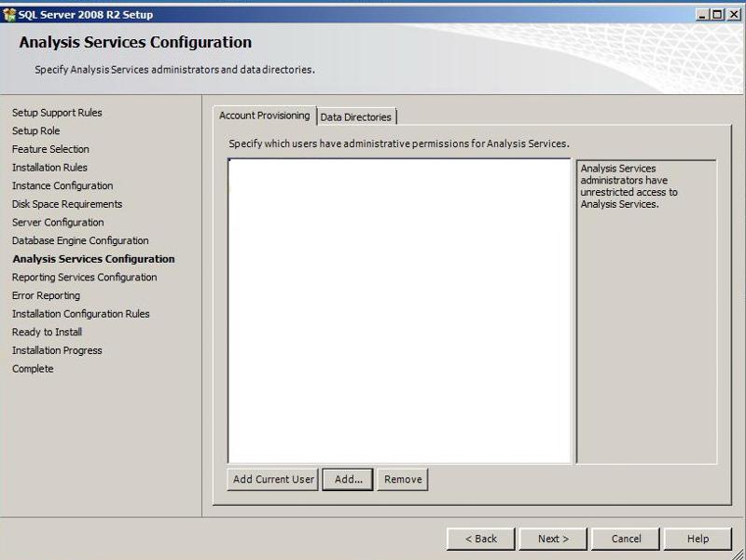Proceed with the Next > button
The width and height of the screenshot is (746, 560).
click(553, 539)
